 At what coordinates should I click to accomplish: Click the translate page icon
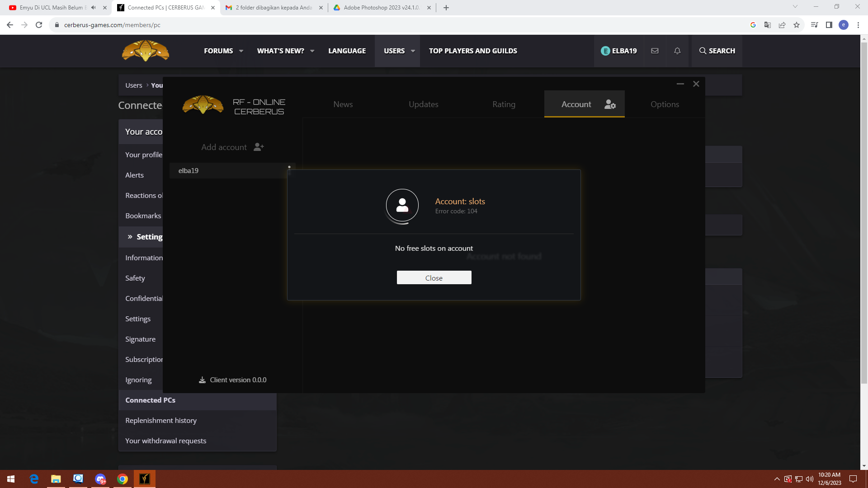(x=768, y=25)
